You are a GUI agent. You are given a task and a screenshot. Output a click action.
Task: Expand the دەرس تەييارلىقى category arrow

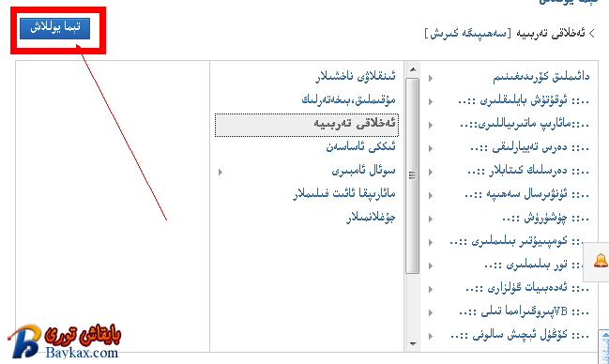pos(431,148)
